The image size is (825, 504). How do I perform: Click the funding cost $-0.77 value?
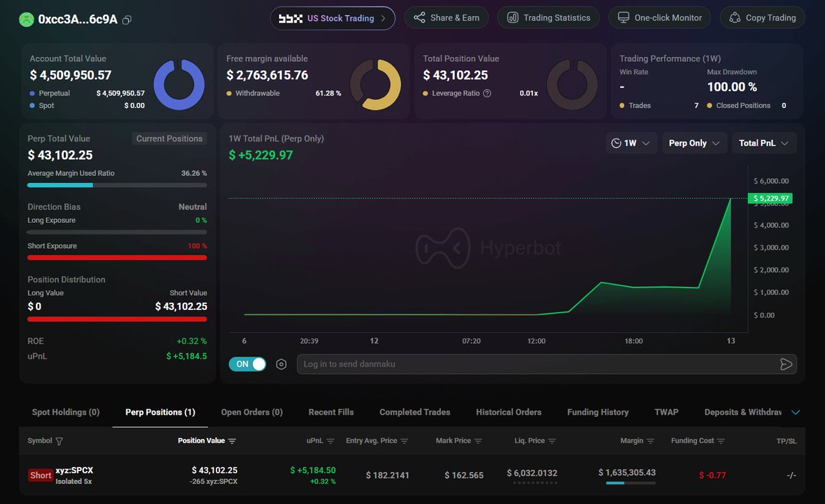click(712, 475)
